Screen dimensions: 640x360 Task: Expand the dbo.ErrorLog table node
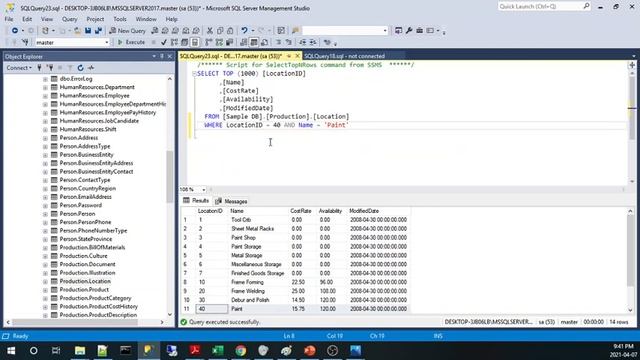45,79
